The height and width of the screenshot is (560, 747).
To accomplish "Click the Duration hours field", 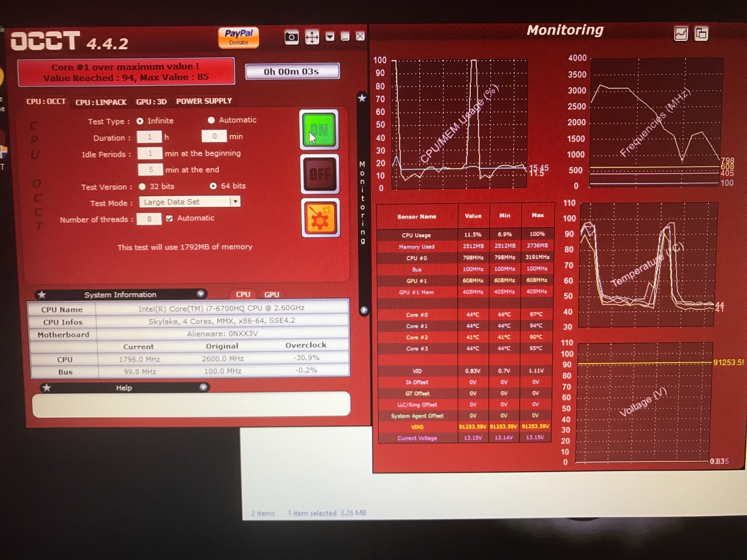I will [149, 137].
